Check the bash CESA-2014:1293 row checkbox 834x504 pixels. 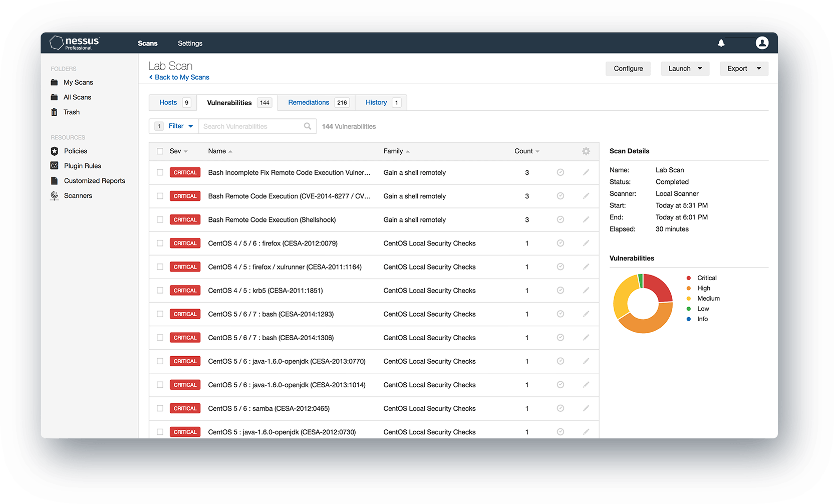160,314
